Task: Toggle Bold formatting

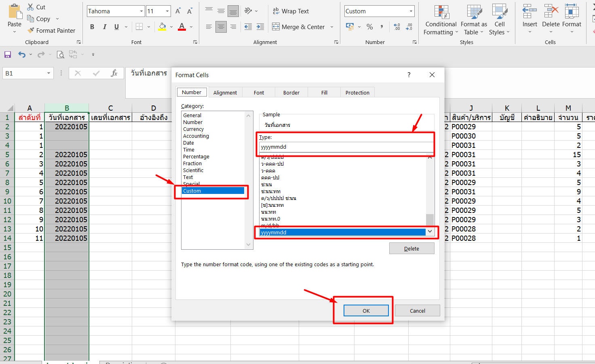Action: pyautogui.click(x=92, y=27)
